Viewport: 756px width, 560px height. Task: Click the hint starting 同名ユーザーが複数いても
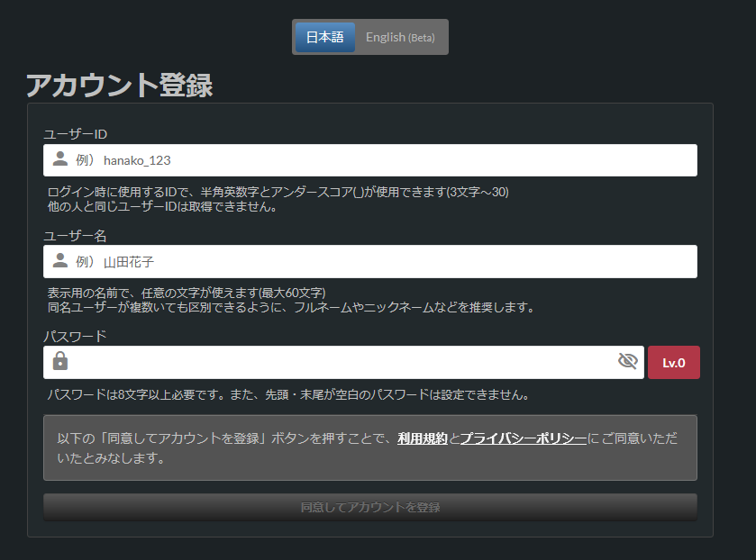click(x=291, y=307)
